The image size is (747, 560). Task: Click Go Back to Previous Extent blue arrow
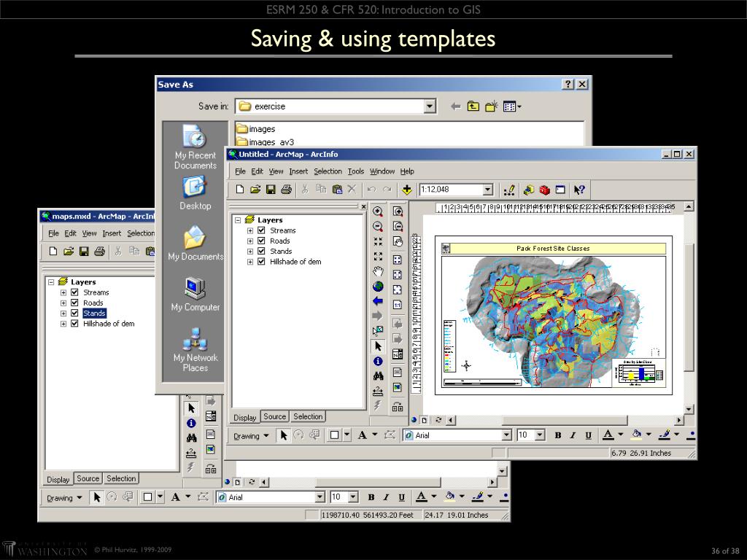[x=378, y=301]
